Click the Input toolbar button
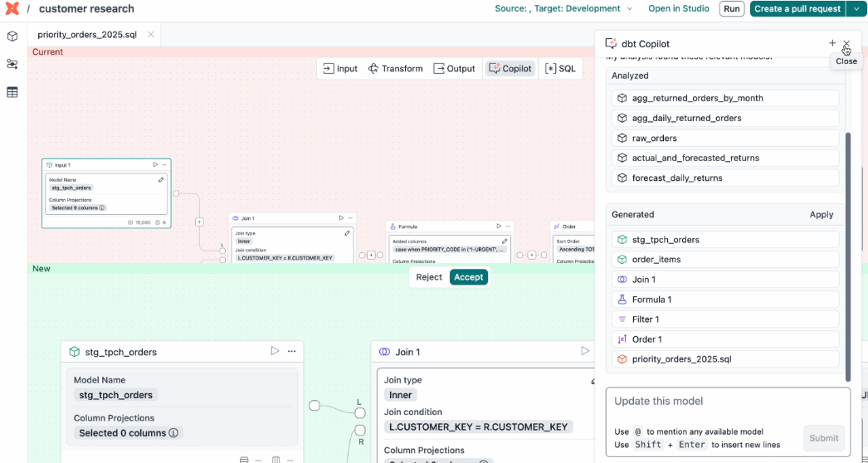Screen dimensions: 868x463 (x=340, y=69)
